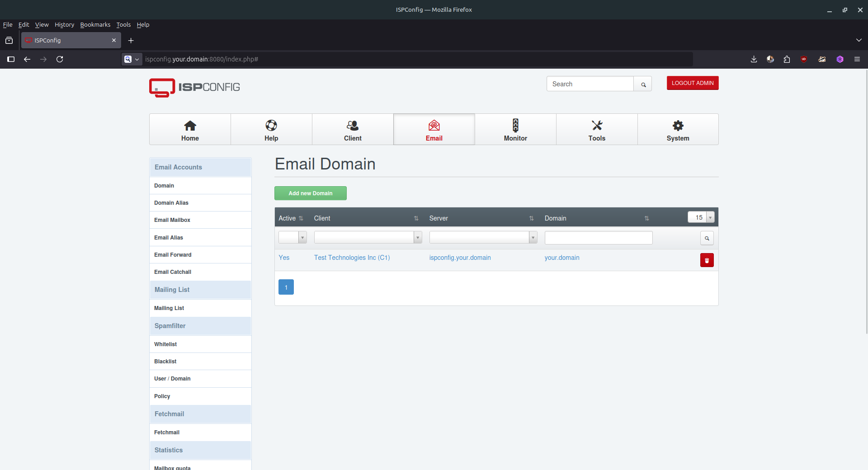The width and height of the screenshot is (868, 470).
Task: Open the your.domain entry link
Action: click(x=562, y=258)
